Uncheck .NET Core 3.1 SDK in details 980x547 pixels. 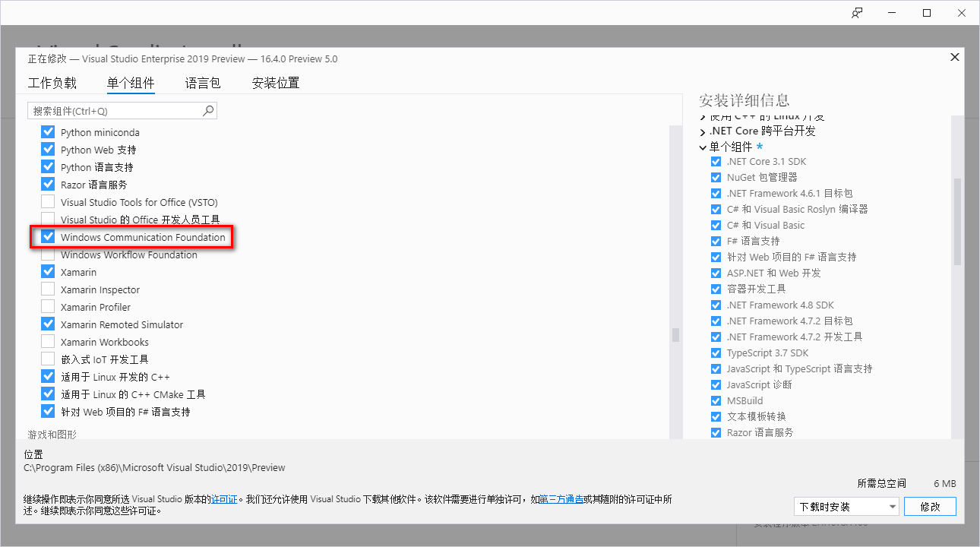tap(716, 162)
